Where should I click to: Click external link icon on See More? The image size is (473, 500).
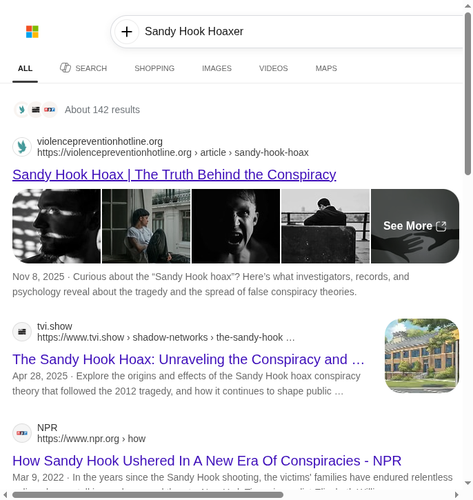441,226
